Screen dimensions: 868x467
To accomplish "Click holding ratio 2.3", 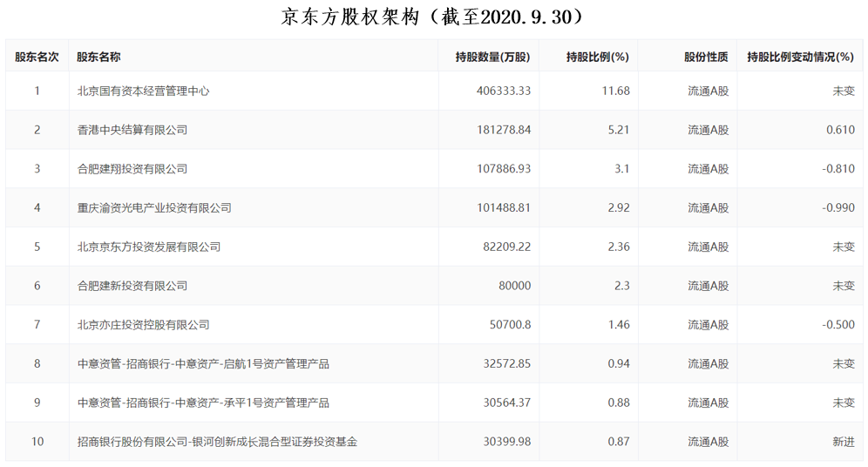I will [621, 286].
